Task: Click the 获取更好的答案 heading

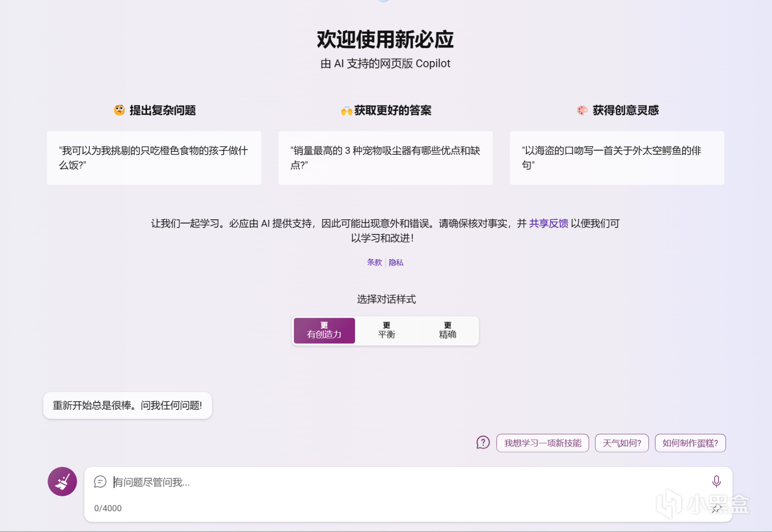Action: tap(393, 110)
